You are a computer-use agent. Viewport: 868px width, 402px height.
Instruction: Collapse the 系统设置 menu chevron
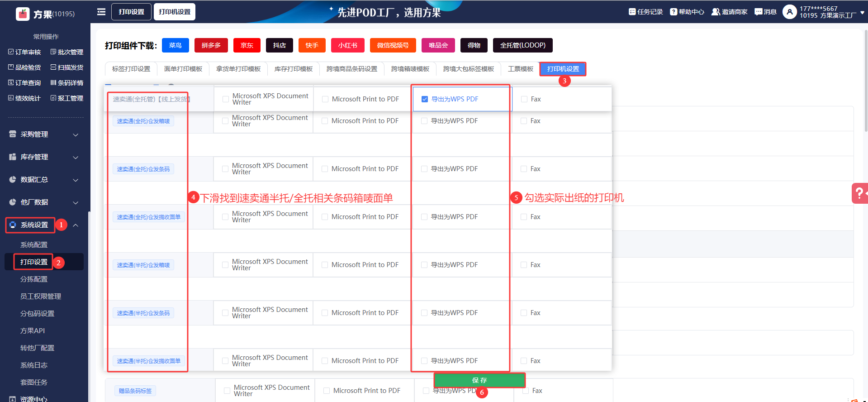click(x=76, y=225)
